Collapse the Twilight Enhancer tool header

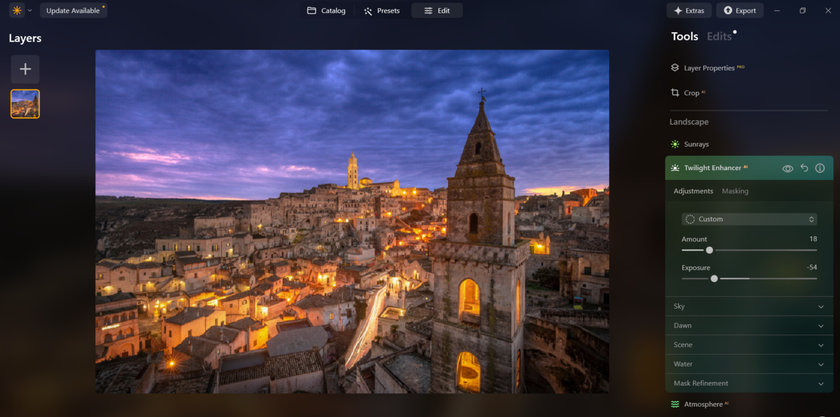[749, 168]
